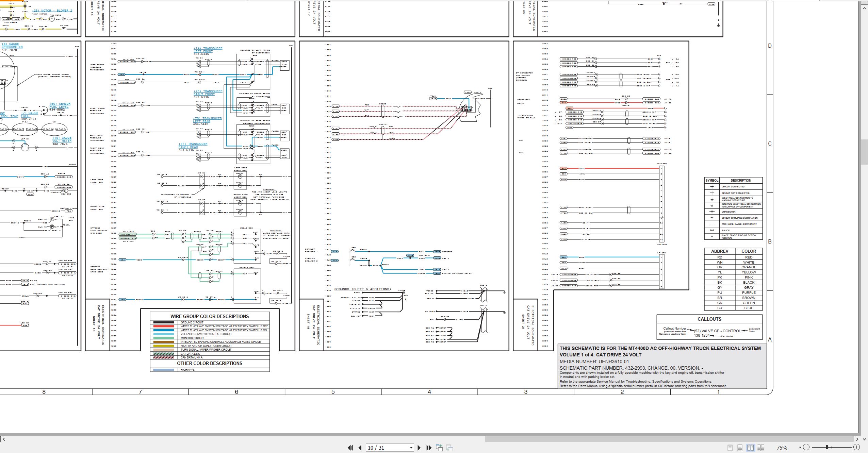Click the GROUND CIRCUIT black color swatch
Image resolution: width=868 pixels, height=453 pixels.
[x=163, y=322]
